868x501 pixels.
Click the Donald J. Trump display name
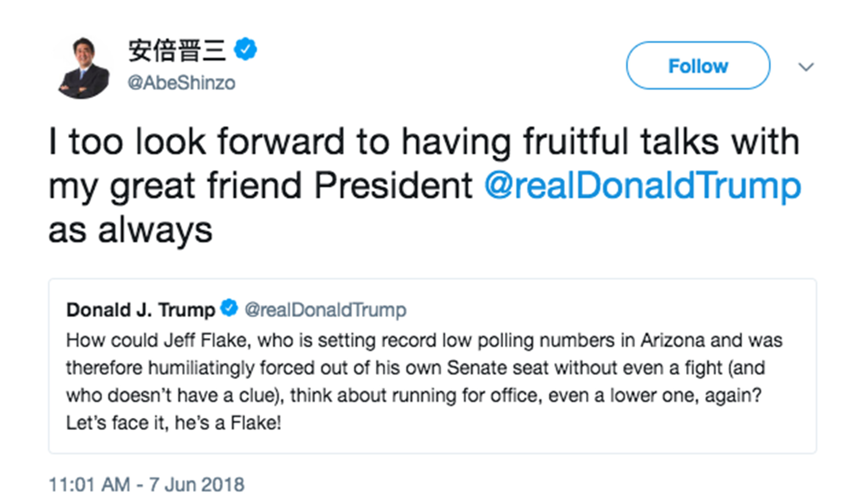point(140,309)
